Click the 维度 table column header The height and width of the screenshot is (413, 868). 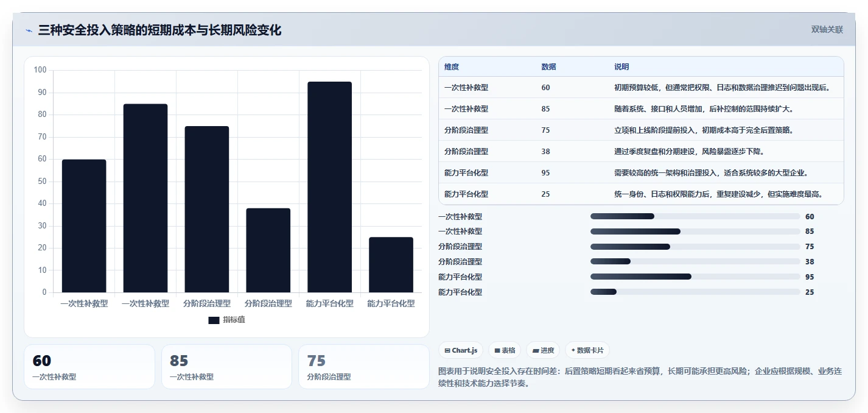[x=452, y=67]
